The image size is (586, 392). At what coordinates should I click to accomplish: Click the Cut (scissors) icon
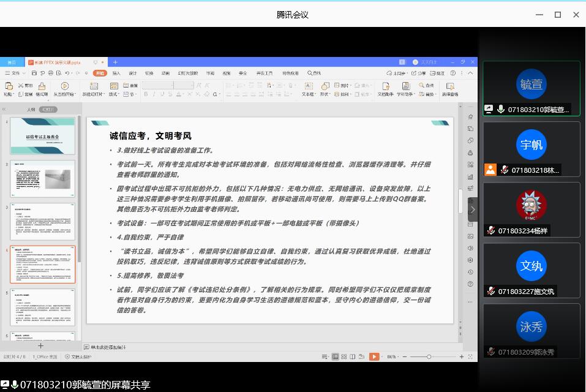[x=21, y=86]
